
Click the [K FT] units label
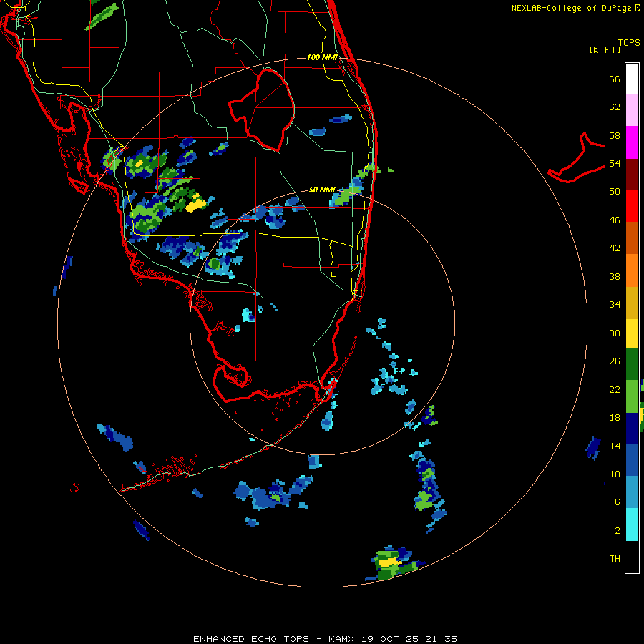coord(605,49)
